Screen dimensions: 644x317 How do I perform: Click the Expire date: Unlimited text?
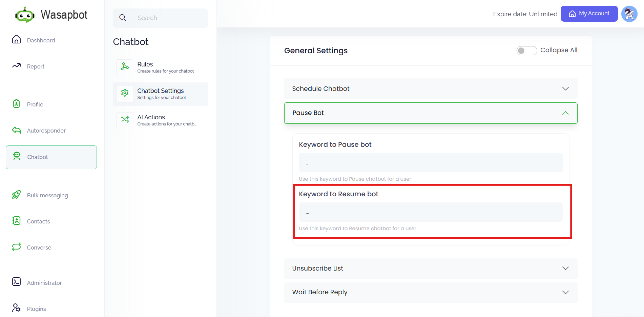pyautogui.click(x=525, y=14)
